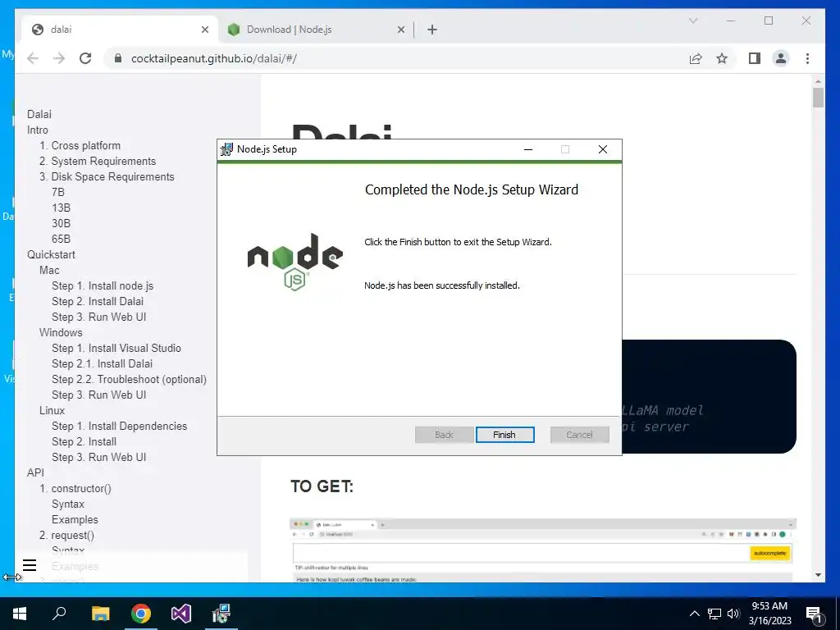Image resolution: width=840 pixels, height=630 pixels.
Task: Go to Intro section
Action: click(x=38, y=130)
